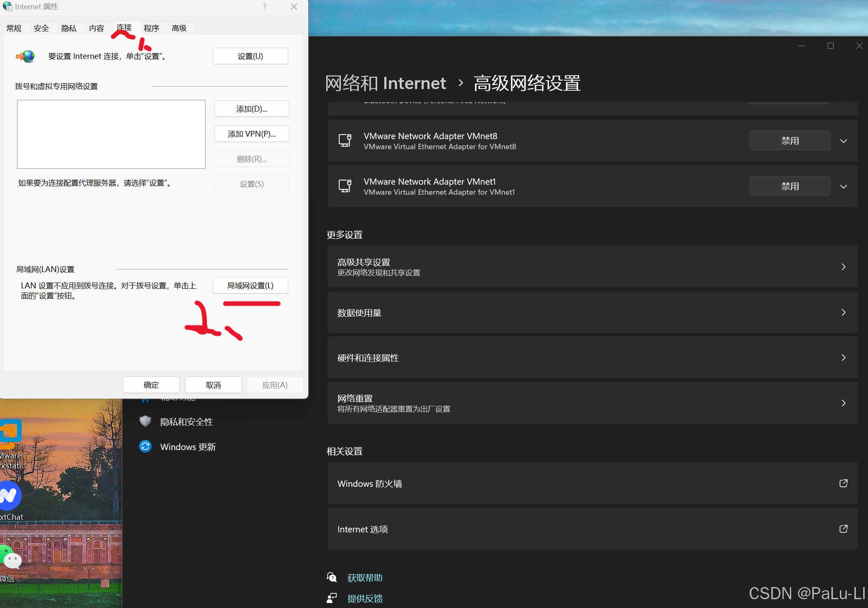
Task: Open the 硬件和连接属性 row
Action: click(x=593, y=358)
